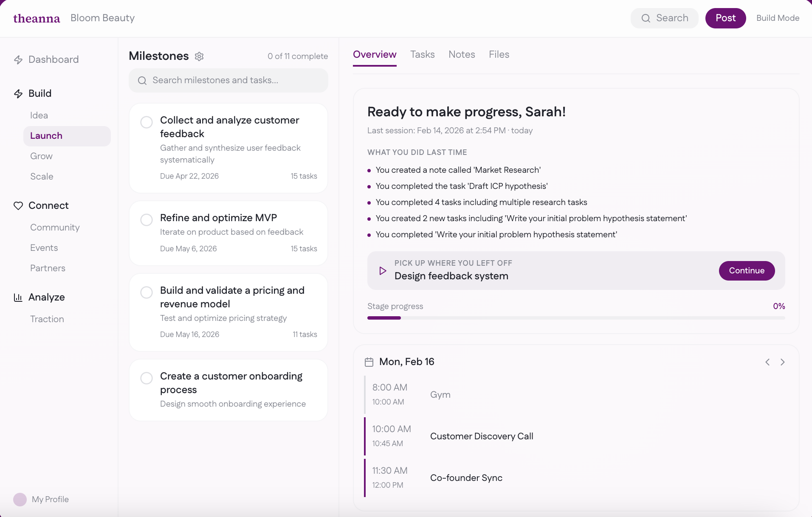Check the 'Refine and optimize MVP' milestone circle
The image size is (812, 517).
[146, 219]
